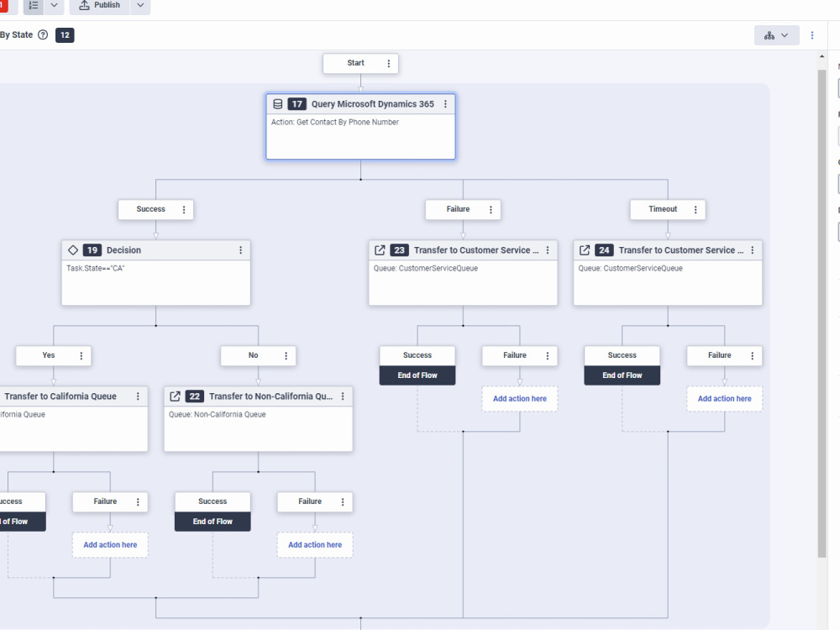The height and width of the screenshot is (630, 840).
Task: Open the dropdown beside the hierarchy layout icon
Action: (x=786, y=35)
